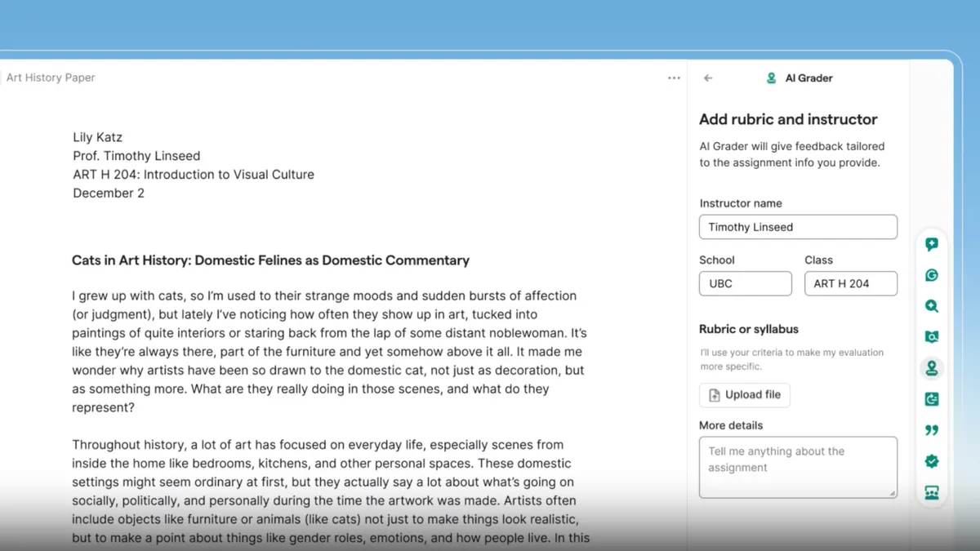Click the Art History Paper document title
The height and width of the screenshot is (551, 980).
[x=51, y=78]
